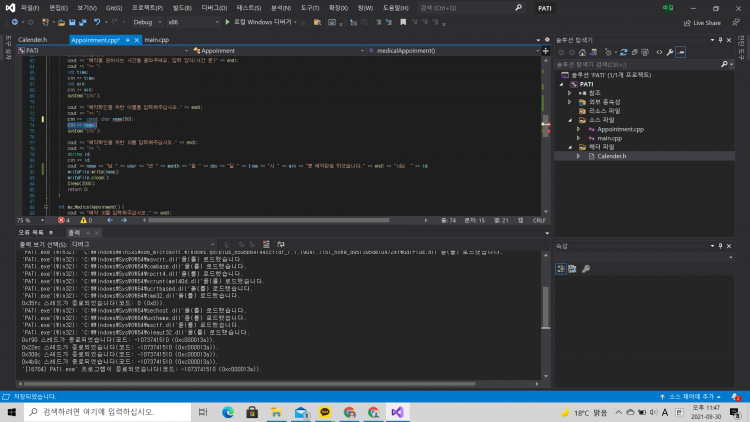This screenshot has width=750, height=422.
Task: Open the 파일(F) menu
Action: [x=30, y=8]
